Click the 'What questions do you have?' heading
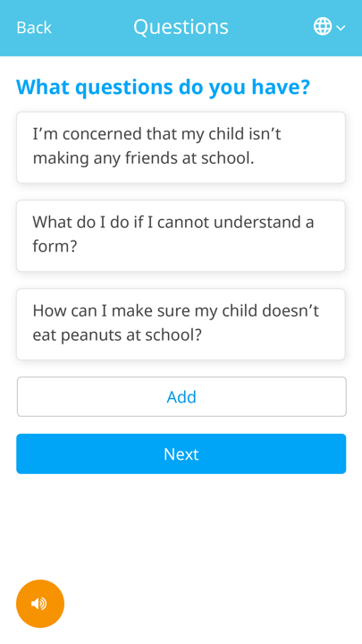 pos(163,87)
